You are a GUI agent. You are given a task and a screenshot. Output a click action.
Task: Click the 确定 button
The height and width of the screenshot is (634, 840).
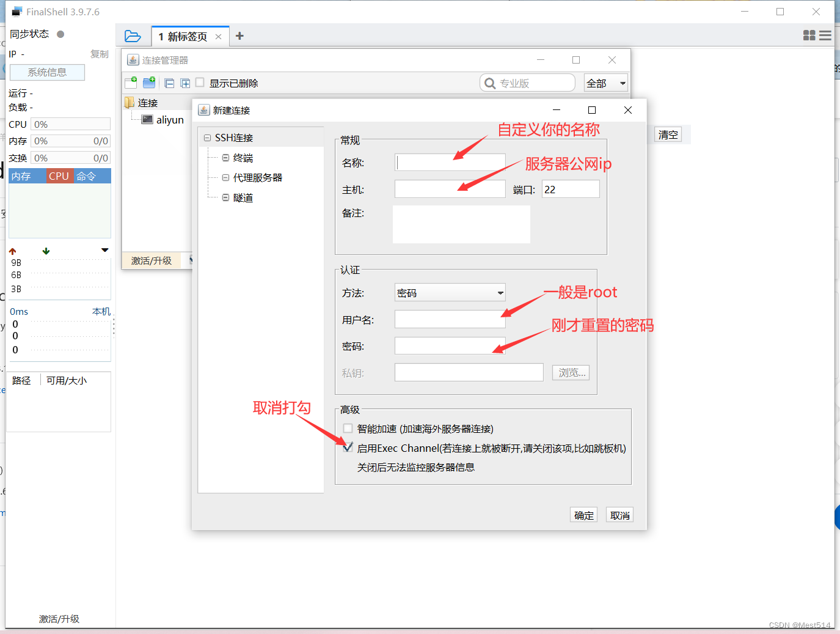coord(583,514)
